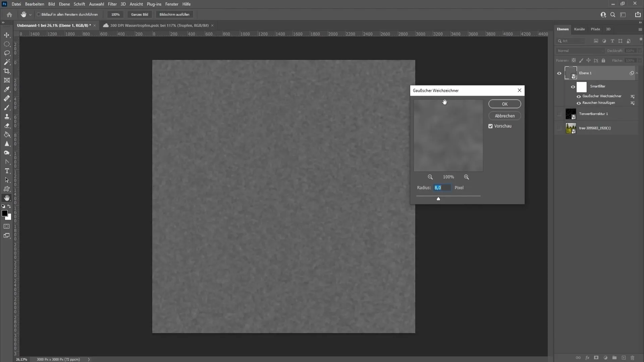Screen dimensions: 644x362
Task: Select the Crop tool
Action: pos(7,71)
